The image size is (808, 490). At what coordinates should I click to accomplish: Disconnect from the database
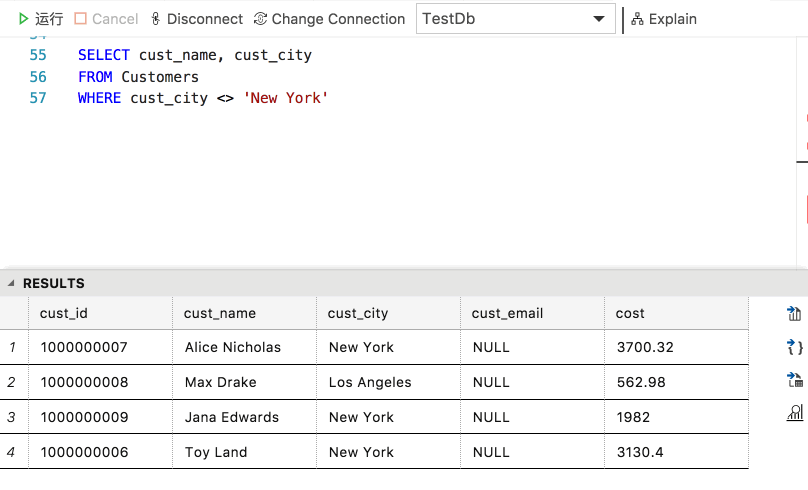point(196,19)
